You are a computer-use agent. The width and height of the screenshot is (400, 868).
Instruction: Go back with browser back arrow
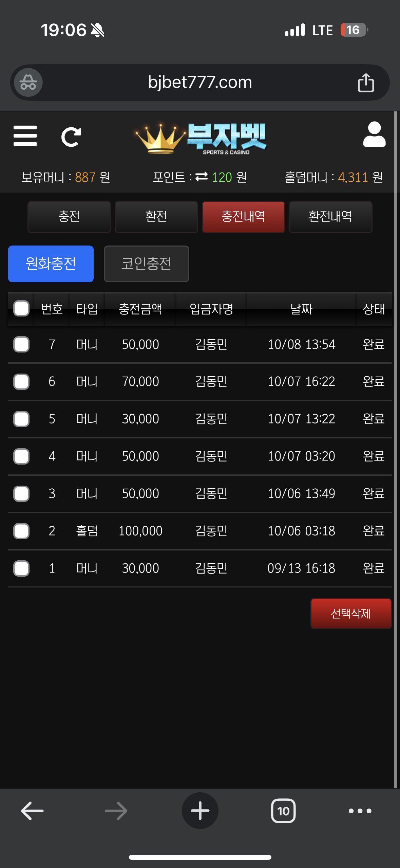tap(32, 811)
